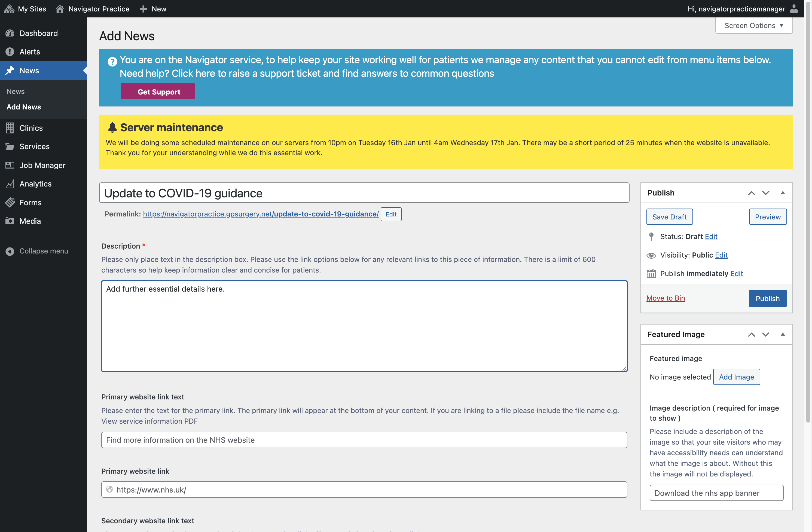Save the post as draft
This screenshot has width=812, height=532.
(669, 217)
